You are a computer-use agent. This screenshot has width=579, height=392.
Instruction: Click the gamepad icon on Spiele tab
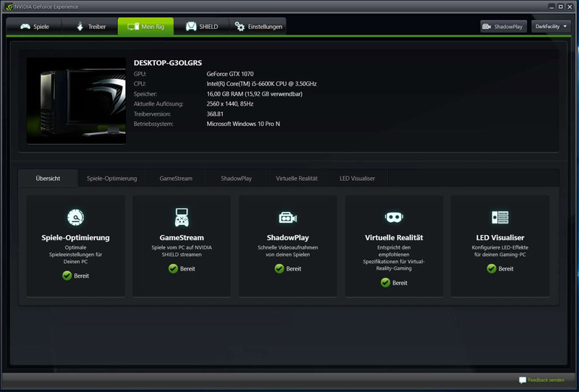25,27
